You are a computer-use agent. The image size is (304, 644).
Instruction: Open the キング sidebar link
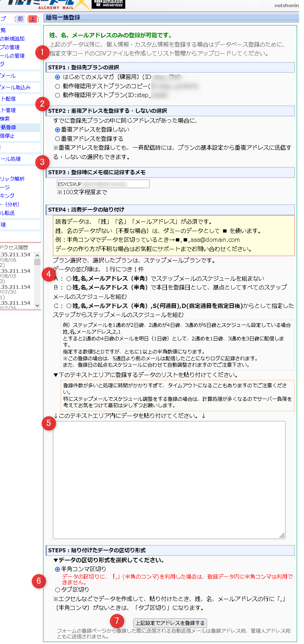pyautogui.click(x=7, y=196)
